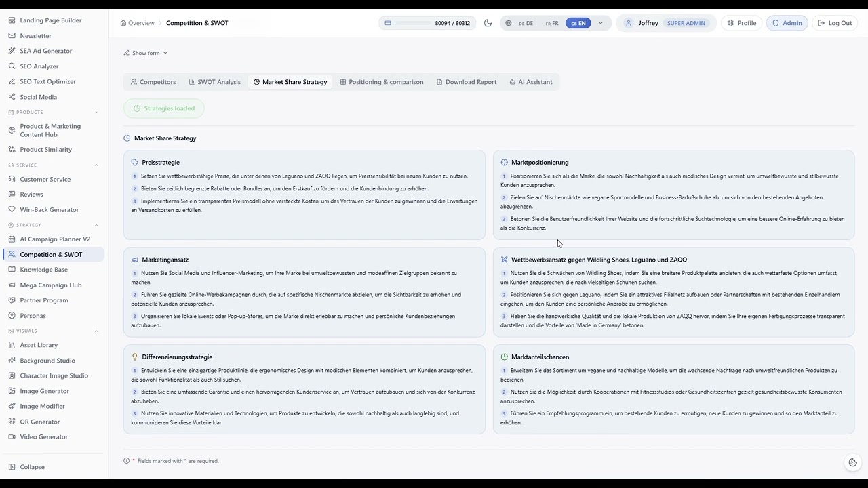Click the QR Generator icon

tap(12, 422)
